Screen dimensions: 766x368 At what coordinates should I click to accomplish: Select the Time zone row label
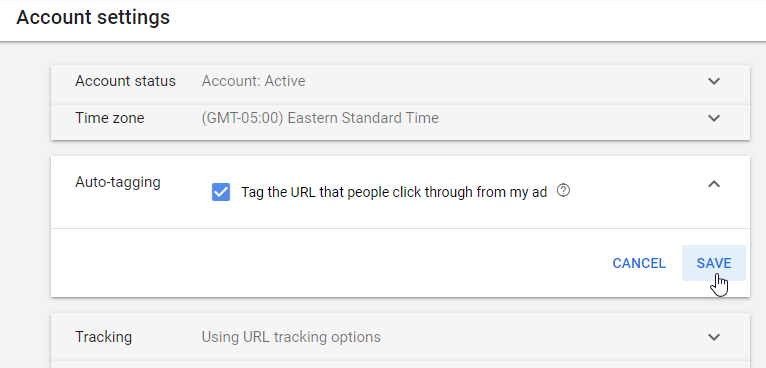point(110,118)
